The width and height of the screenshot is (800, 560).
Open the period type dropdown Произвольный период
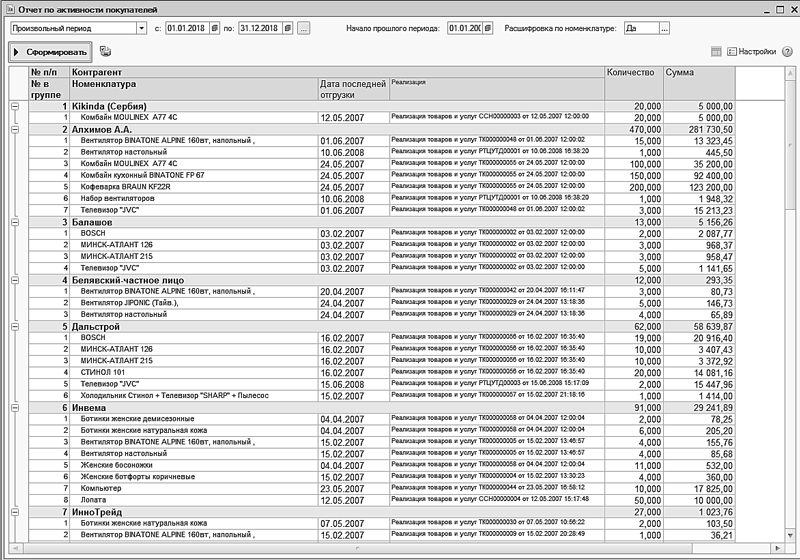pyautogui.click(x=142, y=28)
